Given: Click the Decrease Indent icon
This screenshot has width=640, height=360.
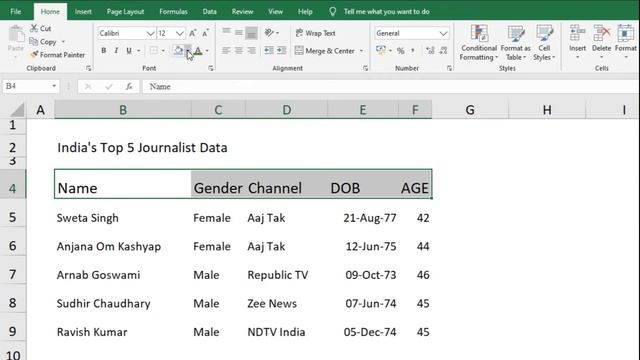Looking at the screenshot, I should pos(269,51).
